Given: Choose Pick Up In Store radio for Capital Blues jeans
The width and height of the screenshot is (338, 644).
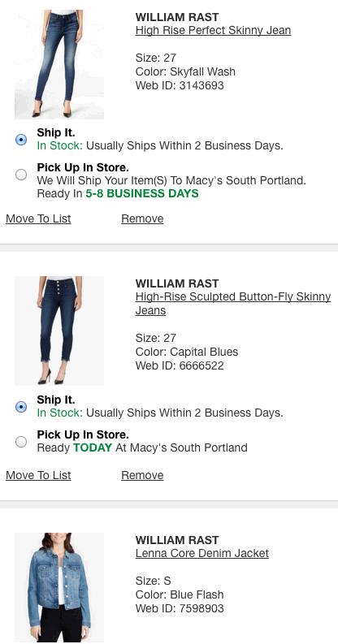Looking at the screenshot, I should pyautogui.click(x=21, y=442).
